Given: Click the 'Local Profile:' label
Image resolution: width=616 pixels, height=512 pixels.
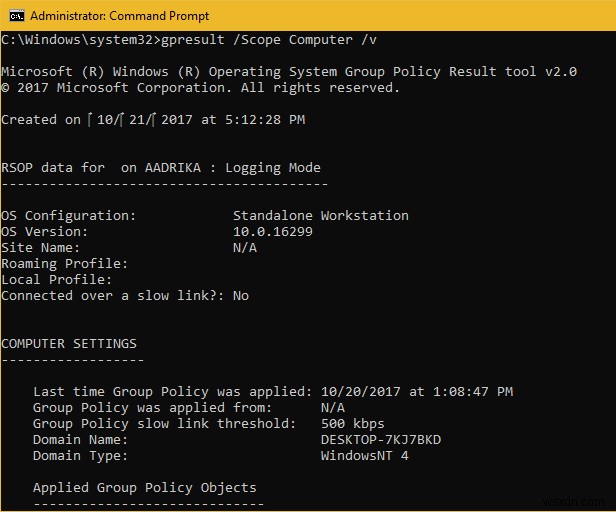Looking at the screenshot, I should pyautogui.click(x=57, y=280).
